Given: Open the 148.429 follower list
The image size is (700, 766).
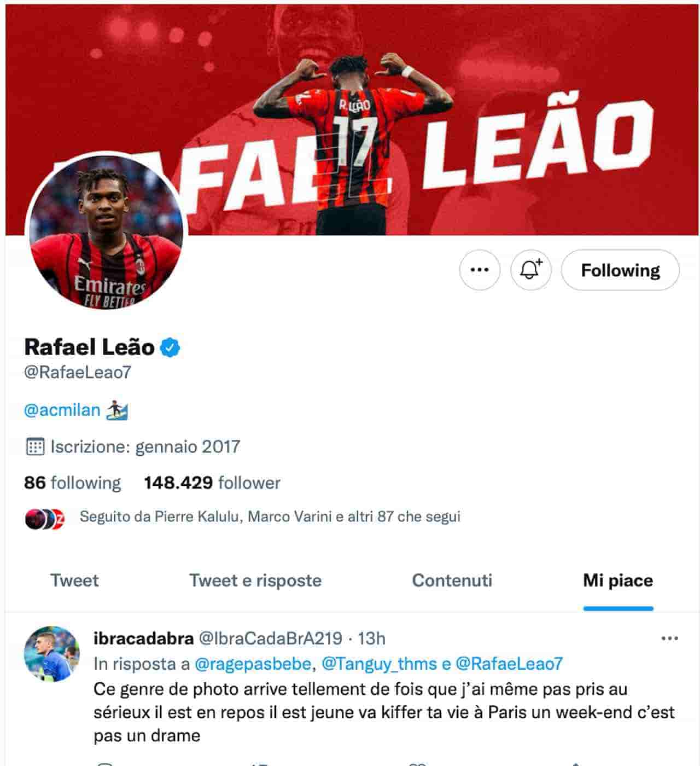Looking at the screenshot, I should pyautogui.click(x=212, y=483).
